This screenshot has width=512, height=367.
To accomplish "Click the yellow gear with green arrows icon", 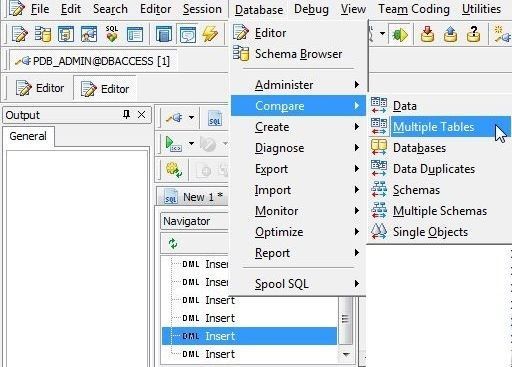I will [174, 170].
